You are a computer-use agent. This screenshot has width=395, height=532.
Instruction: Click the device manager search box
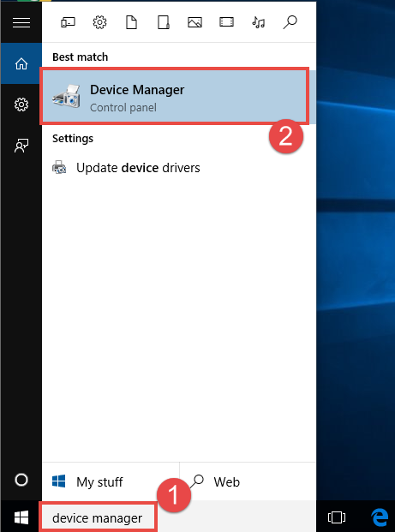[98, 517]
